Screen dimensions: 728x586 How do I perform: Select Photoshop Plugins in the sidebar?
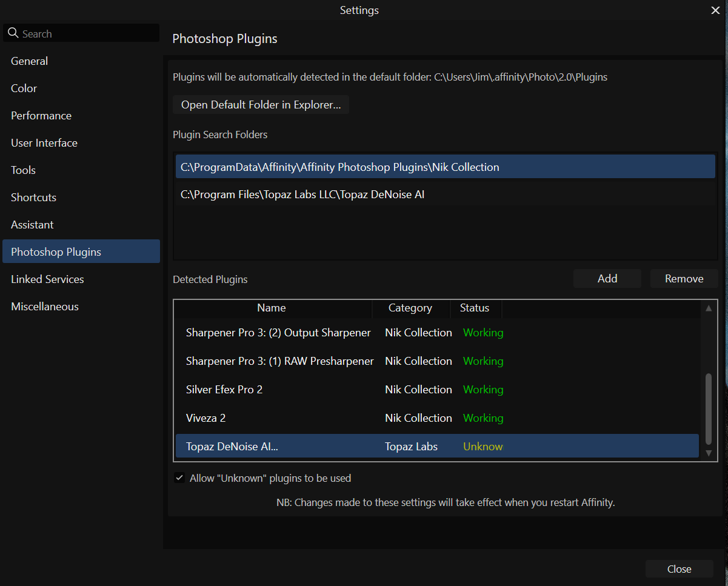click(x=81, y=251)
